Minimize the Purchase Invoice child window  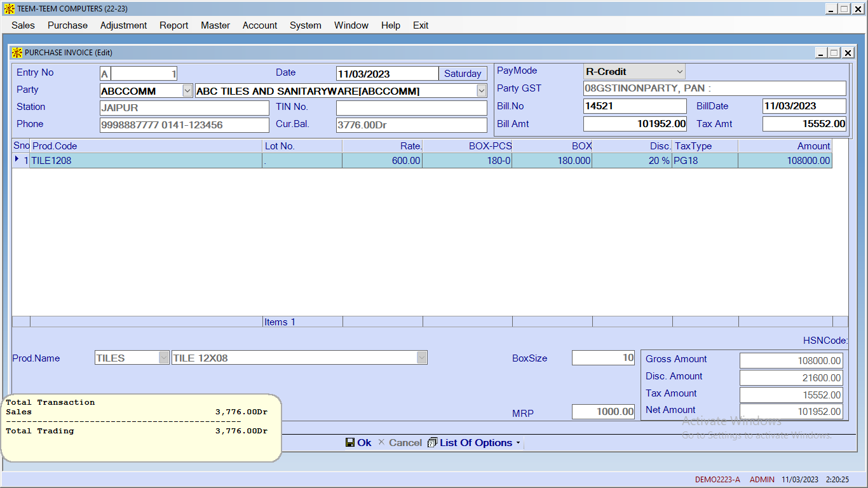(x=821, y=53)
